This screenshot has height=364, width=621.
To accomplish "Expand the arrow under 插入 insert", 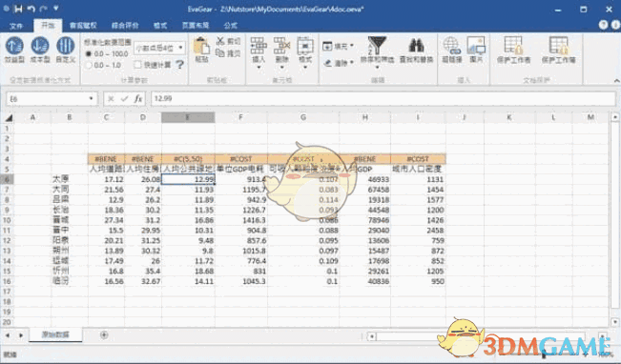I will 259,68.
